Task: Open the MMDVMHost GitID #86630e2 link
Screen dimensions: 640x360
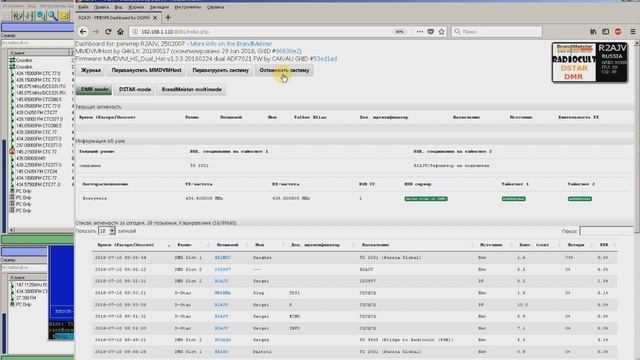Action: tap(288, 51)
